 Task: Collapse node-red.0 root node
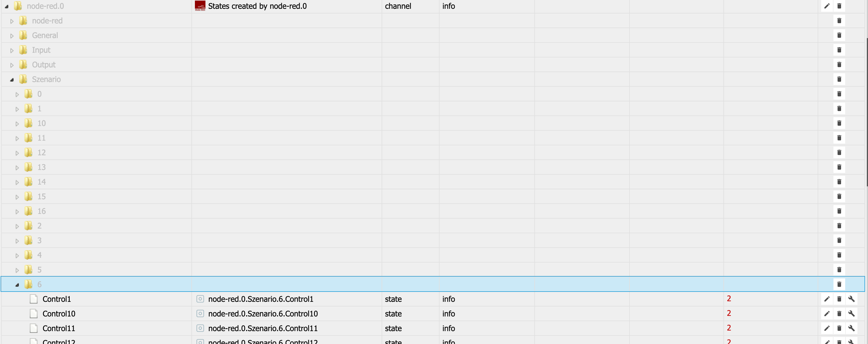coord(6,6)
